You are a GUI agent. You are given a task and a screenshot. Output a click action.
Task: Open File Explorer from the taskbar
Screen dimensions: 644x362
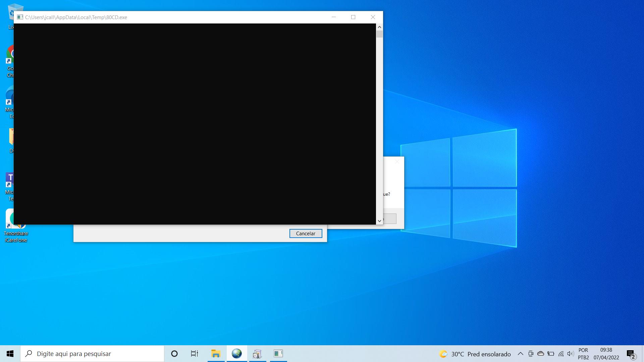tap(216, 354)
